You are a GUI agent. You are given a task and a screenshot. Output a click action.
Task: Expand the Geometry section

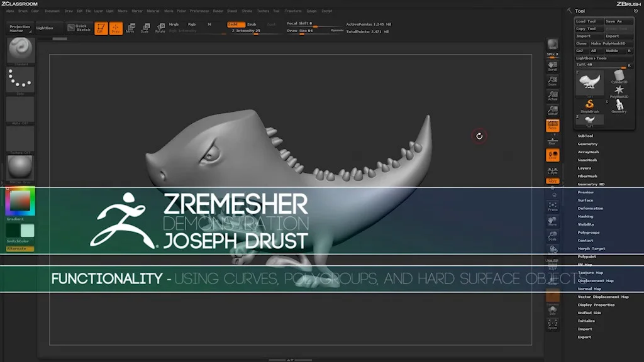pyautogui.click(x=588, y=144)
